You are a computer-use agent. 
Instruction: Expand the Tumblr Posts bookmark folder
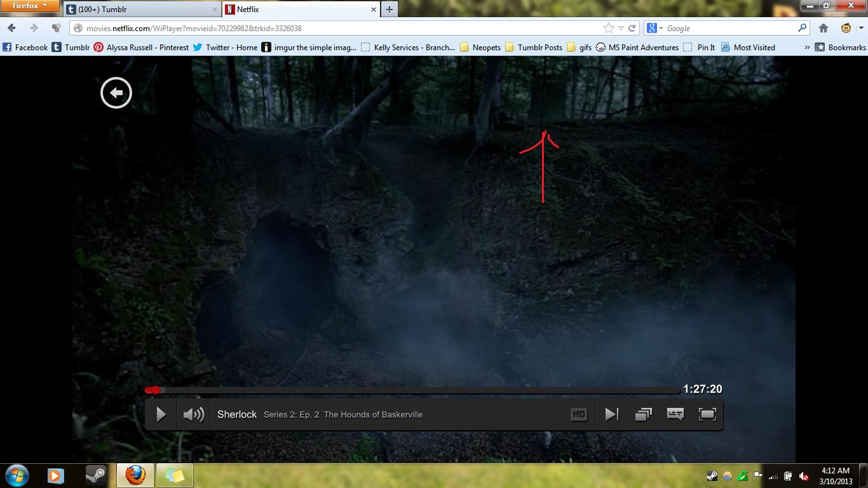pyautogui.click(x=533, y=47)
